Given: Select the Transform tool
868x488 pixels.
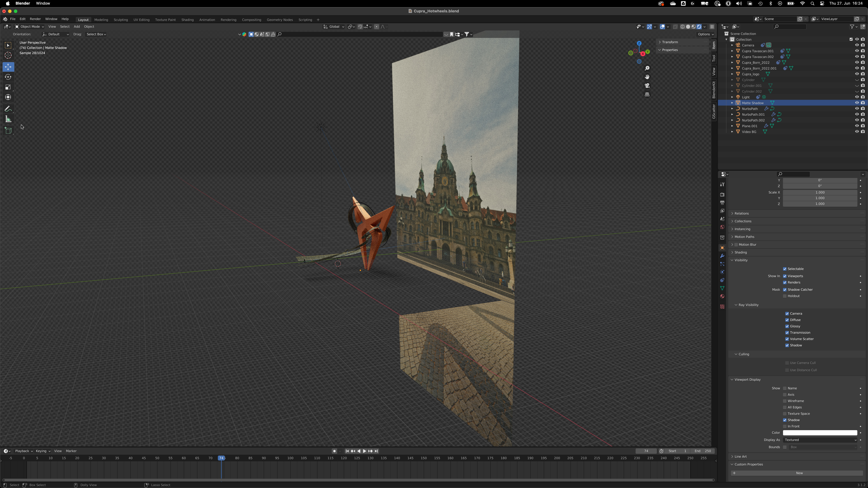Looking at the screenshot, I should [8, 97].
